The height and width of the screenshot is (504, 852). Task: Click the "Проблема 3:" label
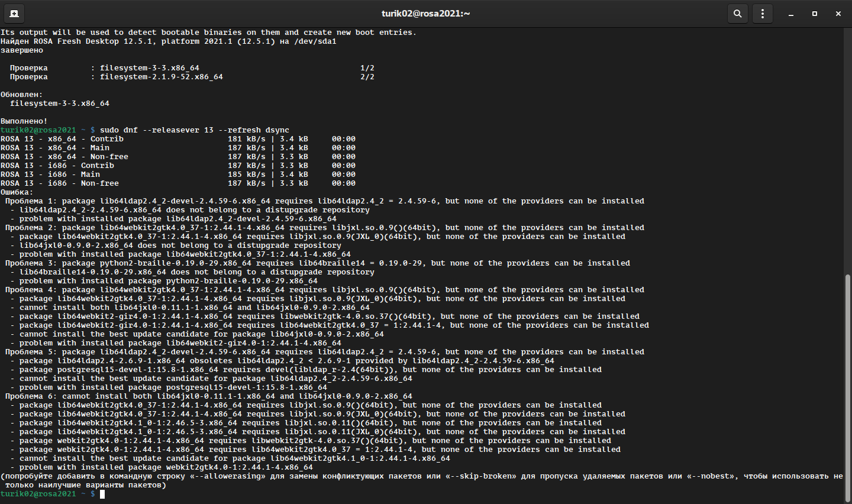[x=31, y=263]
